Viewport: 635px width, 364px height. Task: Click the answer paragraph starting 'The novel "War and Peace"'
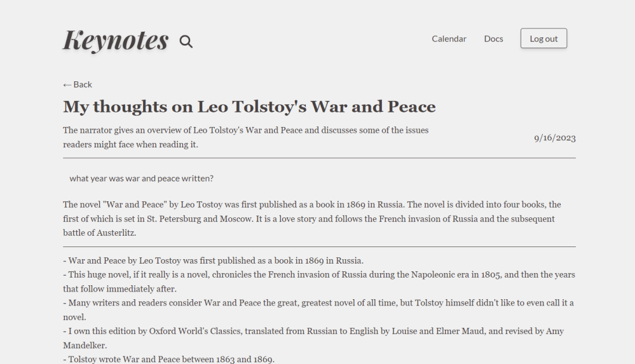(311, 219)
